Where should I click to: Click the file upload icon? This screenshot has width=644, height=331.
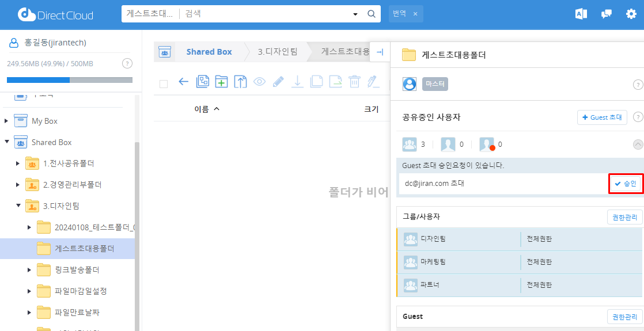(240, 82)
